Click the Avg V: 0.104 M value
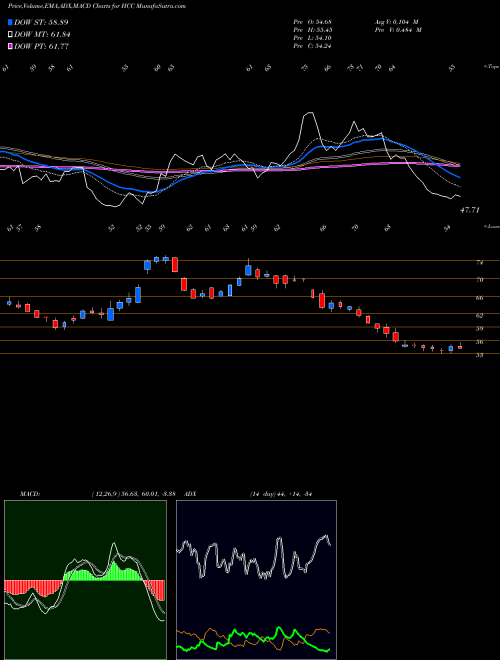 (396, 22)
